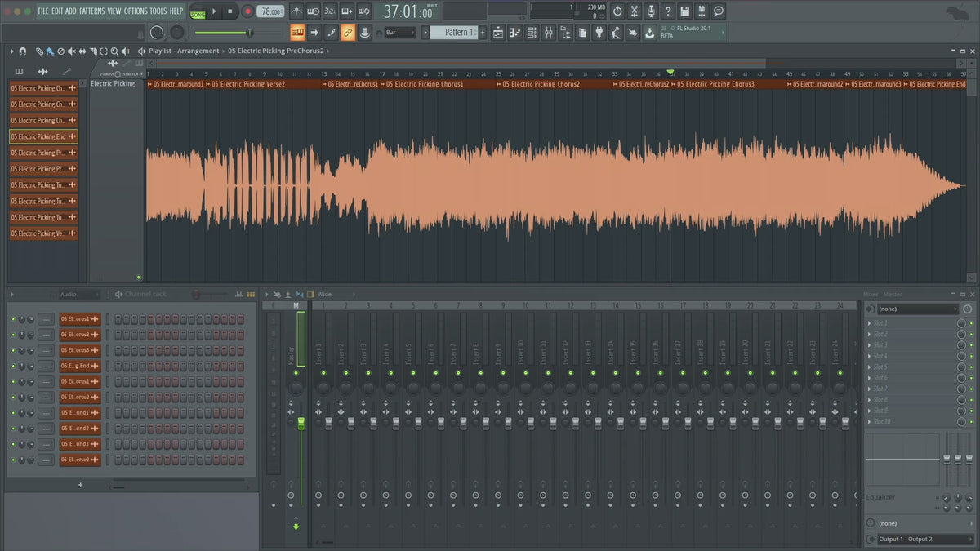Click the one-click audio recording microphone icon
The height and width of the screenshot is (551, 980).
(x=651, y=11)
